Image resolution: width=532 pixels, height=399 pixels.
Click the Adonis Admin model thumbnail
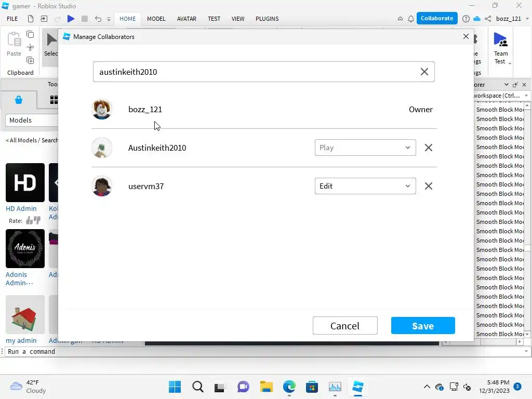(x=25, y=248)
